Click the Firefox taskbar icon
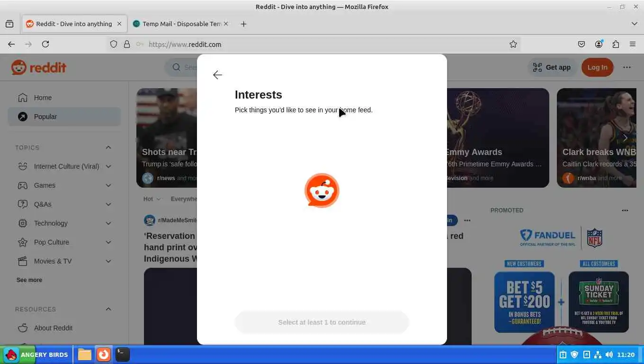This screenshot has width=644, height=364. [x=103, y=355]
